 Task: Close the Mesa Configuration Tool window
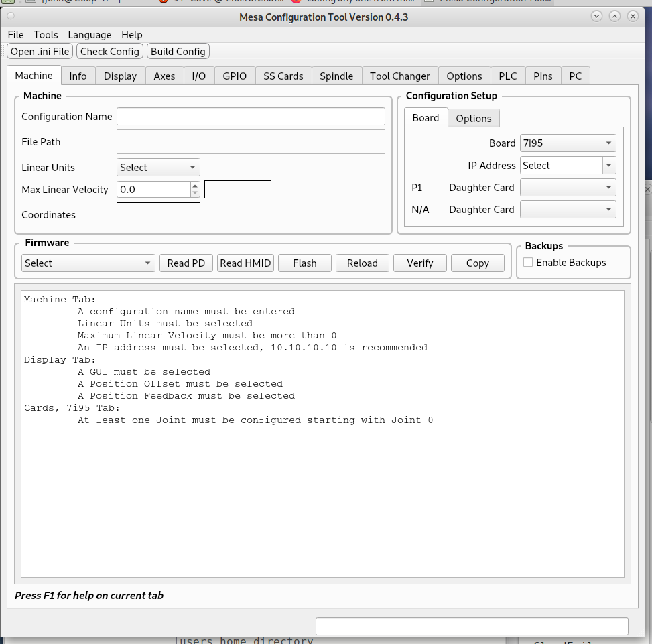click(633, 16)
